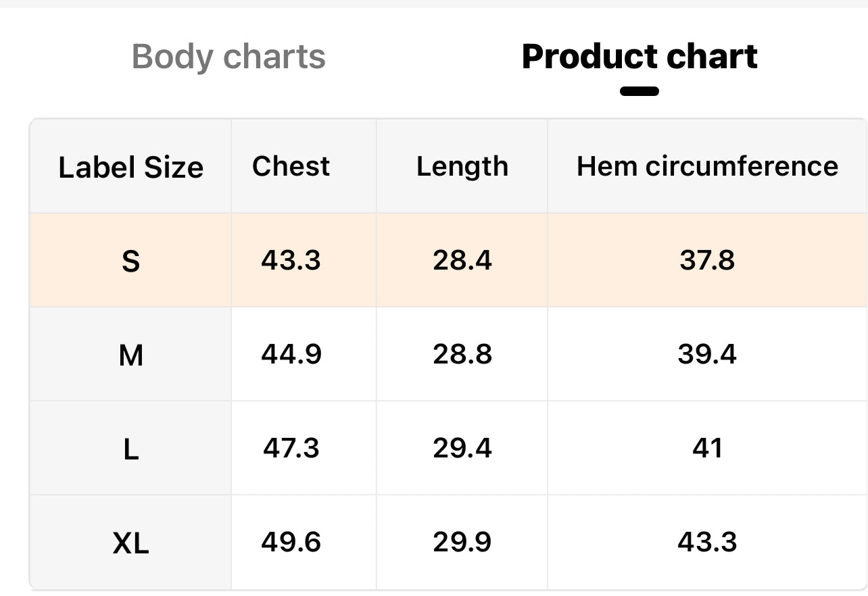
Task: Click hem circumference value 41
Action: click(706, 448)
